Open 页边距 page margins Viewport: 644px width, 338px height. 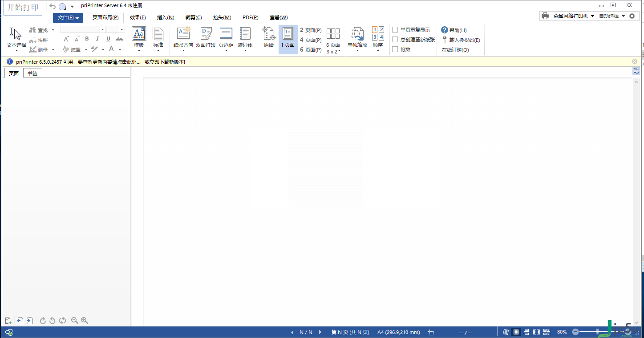tap(226, 39)
